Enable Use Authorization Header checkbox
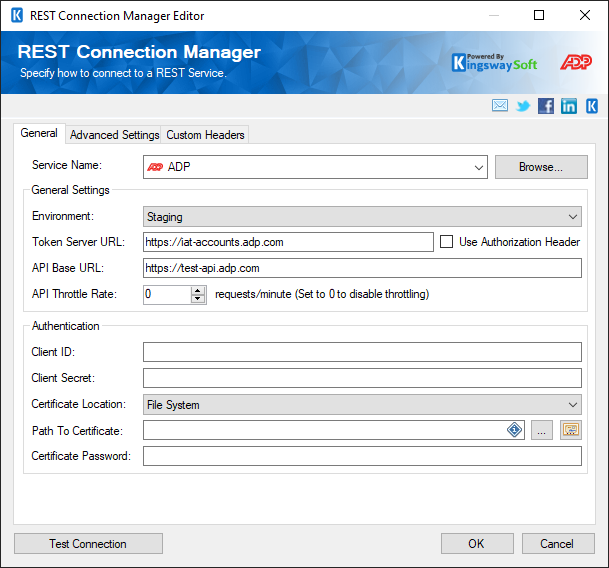The image size is (609, 568). [446, 242]
